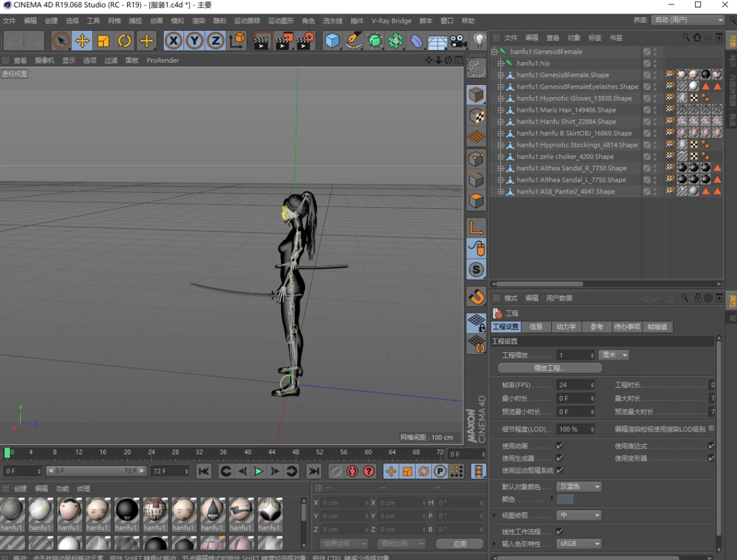The image size is (737, 560).
Task: Click timeline frame 24 marker
Action: pos(151,452)
